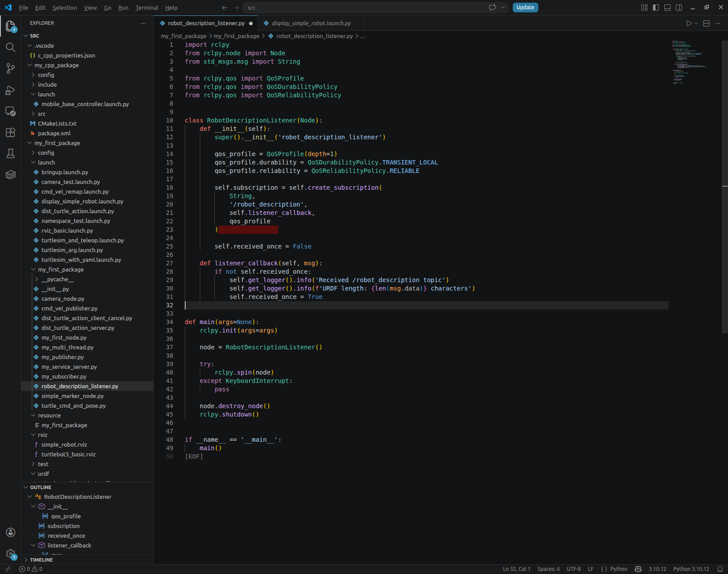The width and height of the screenshot is (728, 574).
Task: Click the src command center search field
Action: click(365, 8)
